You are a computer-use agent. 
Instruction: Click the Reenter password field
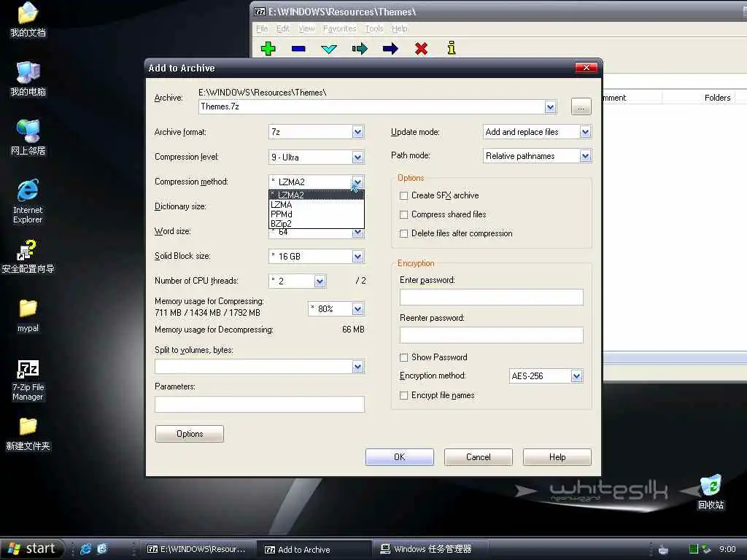[491, 335]
